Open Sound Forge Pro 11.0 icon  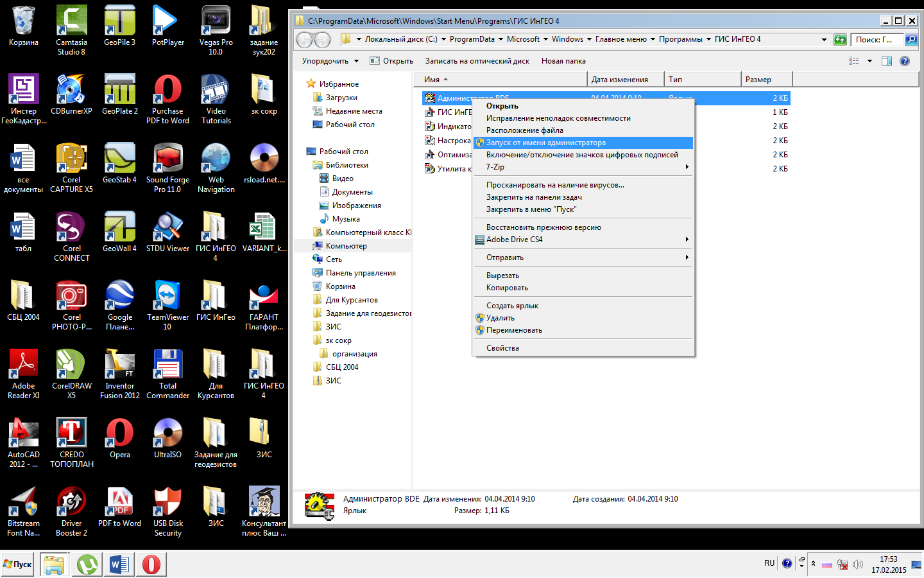pos(167,168)
